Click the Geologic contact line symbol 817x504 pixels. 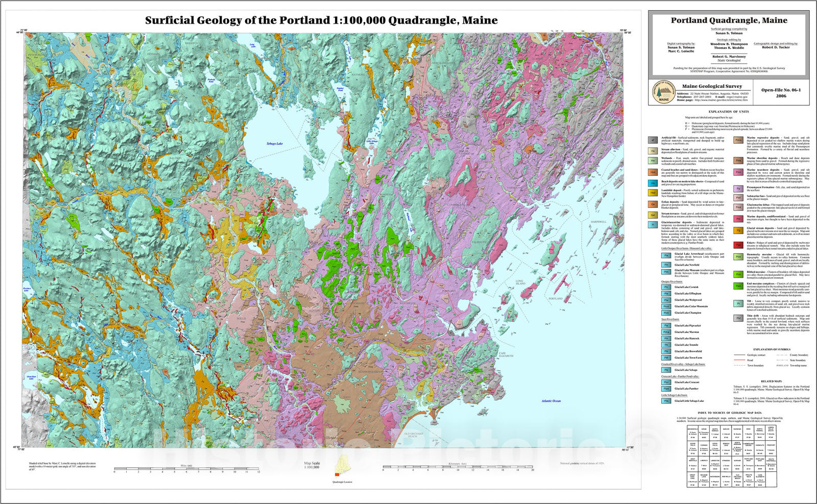tap(739, 354)
